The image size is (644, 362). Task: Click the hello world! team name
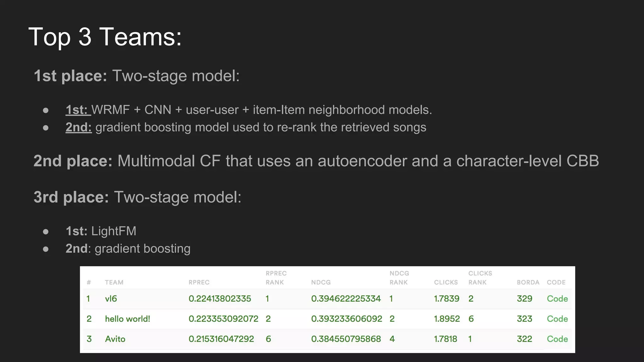127,319
